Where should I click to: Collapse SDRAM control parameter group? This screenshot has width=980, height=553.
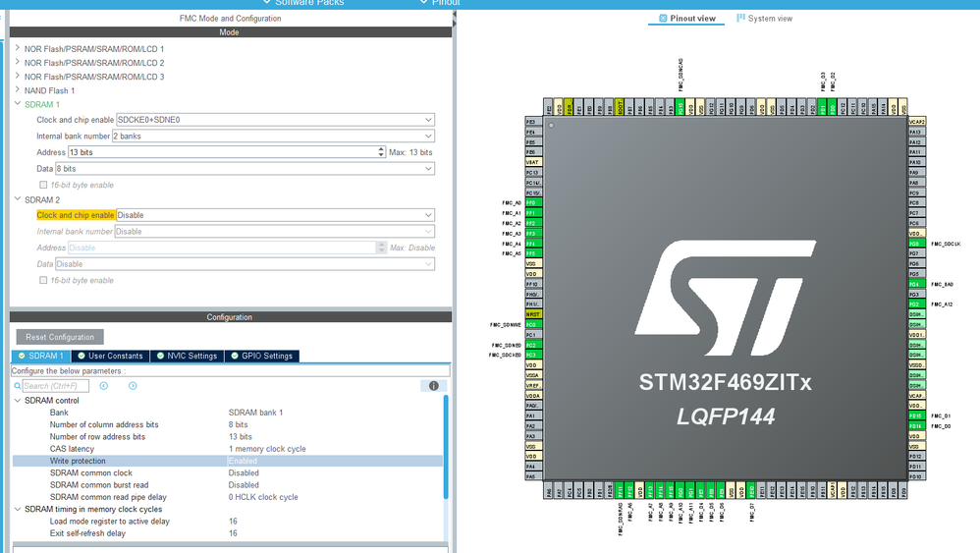coord(18,401)
